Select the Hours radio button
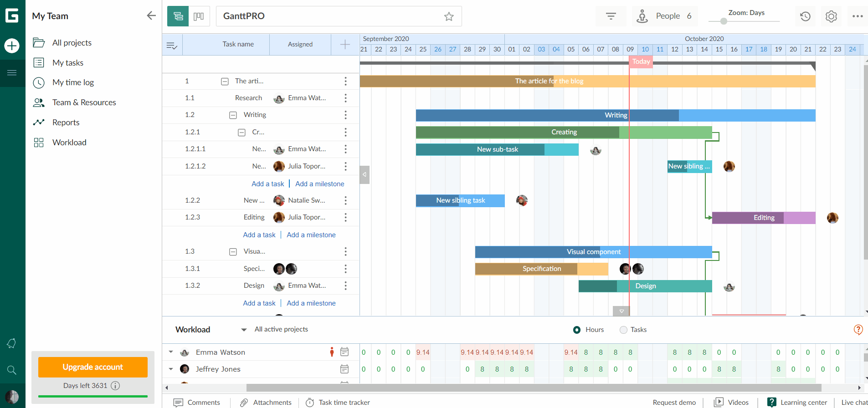This screenshot has width=868, height=408. click(x=577, y=330)
